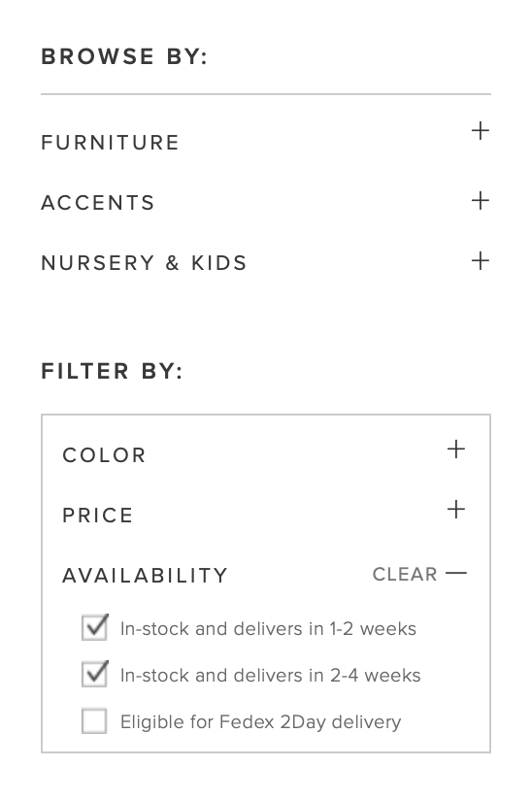Open the NURSERY & KIDS category
Image resolution: width=532 pixels, height=800 pixels.
144,263
